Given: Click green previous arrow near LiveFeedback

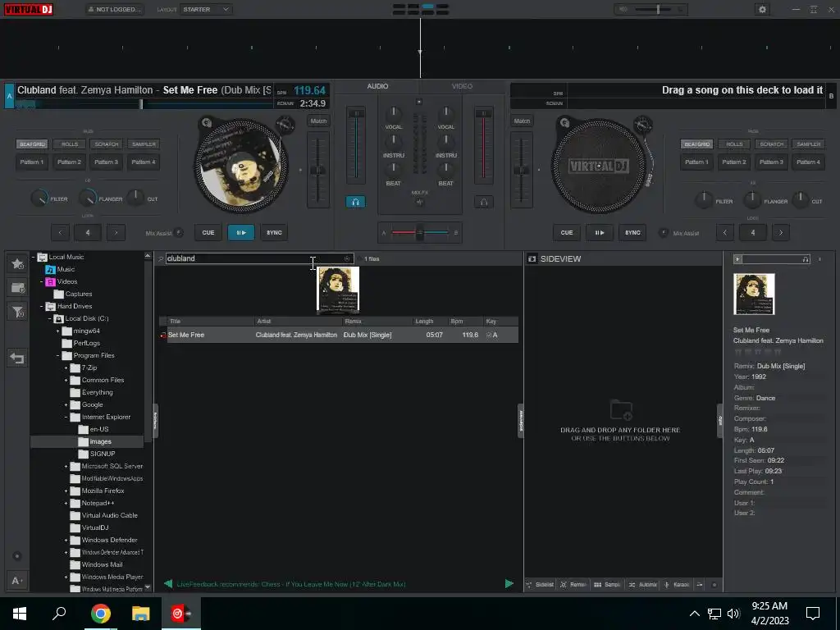Looking at the screenshot, I should [x=168, y=584].
